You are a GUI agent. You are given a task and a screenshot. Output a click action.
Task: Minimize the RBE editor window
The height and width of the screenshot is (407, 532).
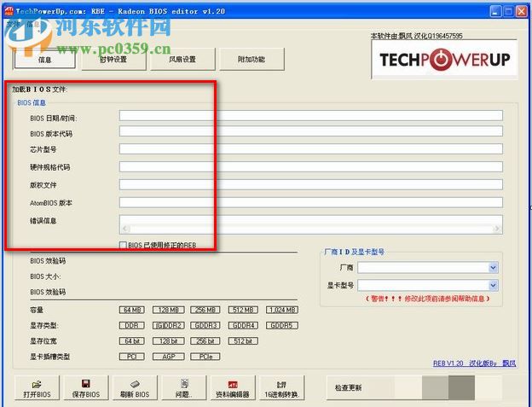[495, 11]
